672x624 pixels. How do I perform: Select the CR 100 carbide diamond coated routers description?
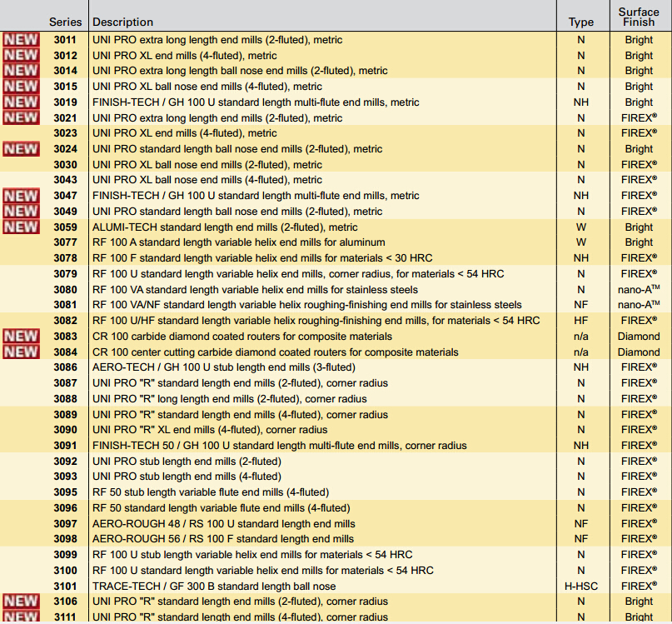pos(242,337)
